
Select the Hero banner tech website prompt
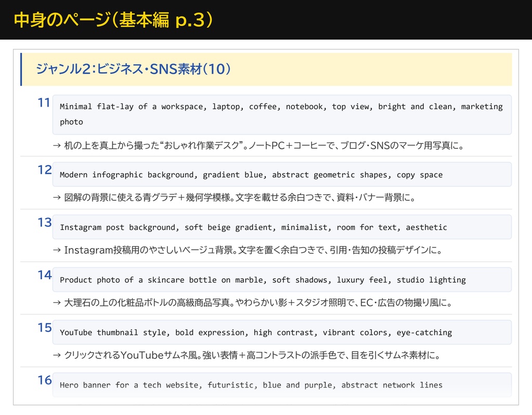(282, 385)
